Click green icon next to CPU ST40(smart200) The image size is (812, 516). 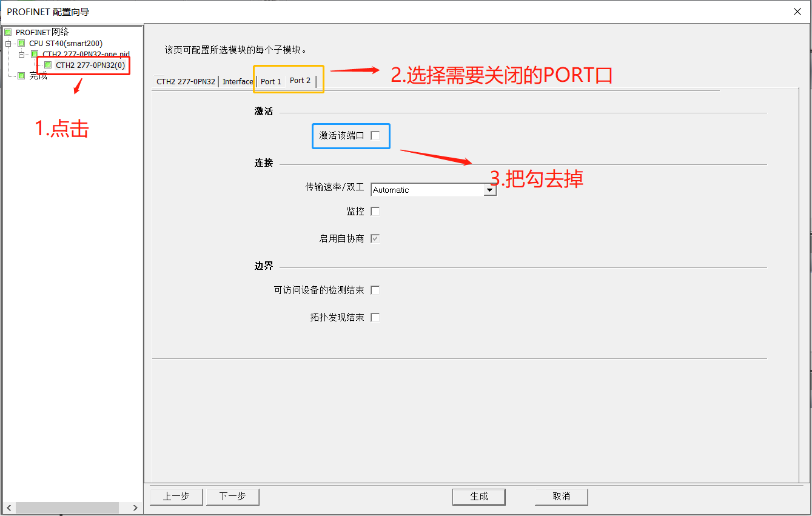point(21,43)
